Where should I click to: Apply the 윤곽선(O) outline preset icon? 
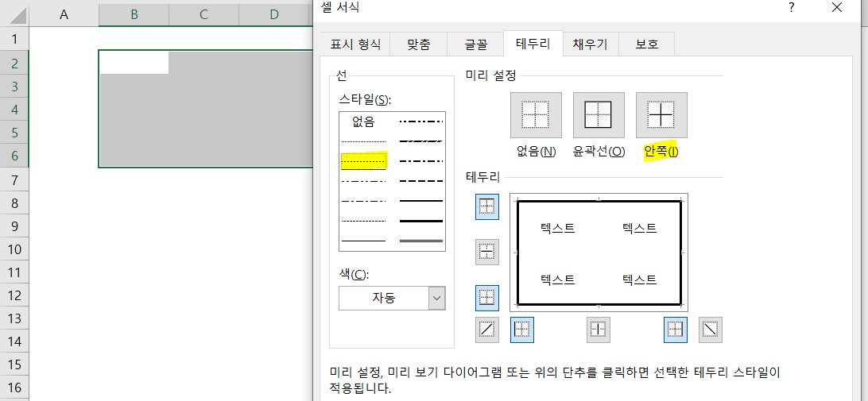coord(599,115)
